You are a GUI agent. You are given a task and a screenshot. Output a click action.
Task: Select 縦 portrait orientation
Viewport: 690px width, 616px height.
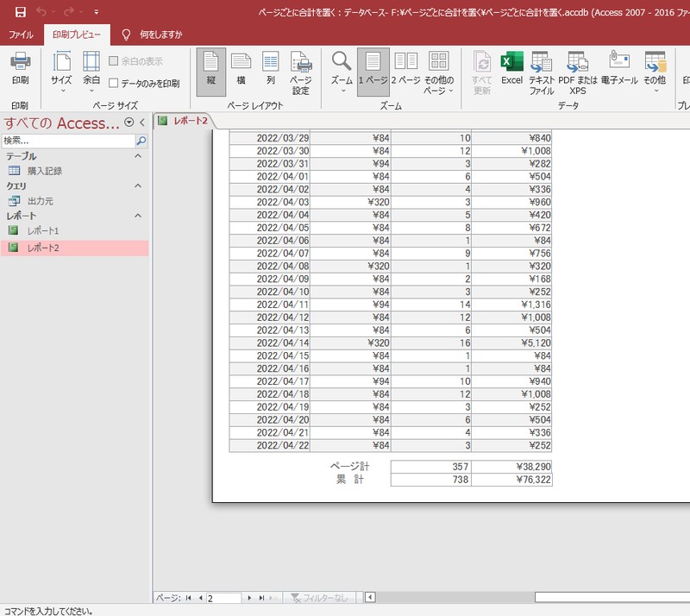click(211, 72)
